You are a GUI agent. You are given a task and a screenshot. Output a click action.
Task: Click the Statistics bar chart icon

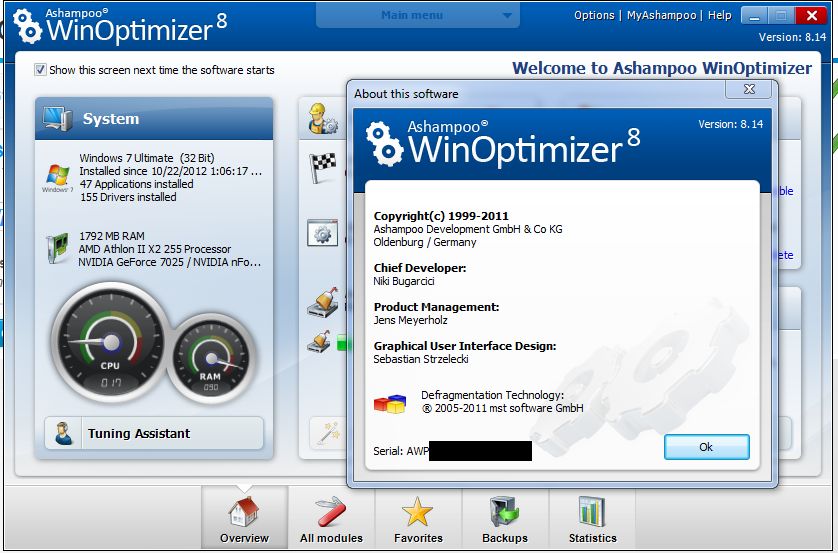tap(592, 511)
